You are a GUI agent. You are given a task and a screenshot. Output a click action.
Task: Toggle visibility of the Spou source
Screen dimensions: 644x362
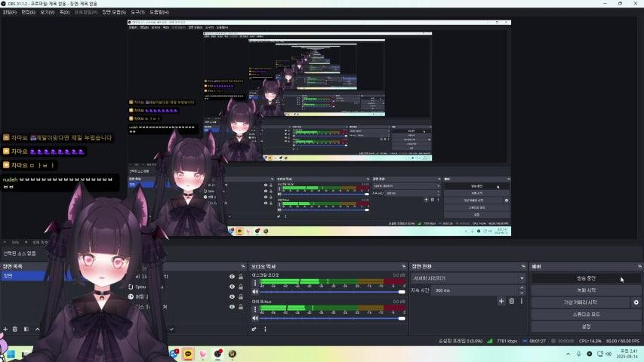[x=232, y=287]
